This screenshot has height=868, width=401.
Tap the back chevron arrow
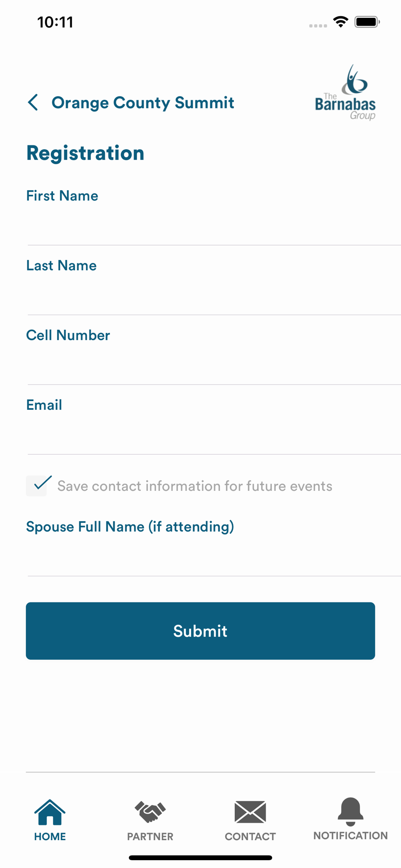(x=33, y=102)
